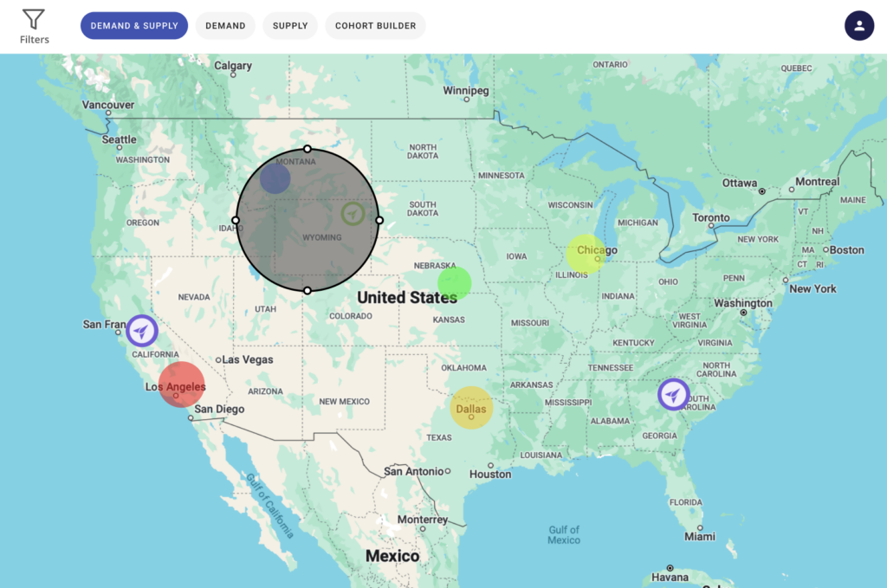Select the red heat circle over Los Angeles

click(182, 384)
